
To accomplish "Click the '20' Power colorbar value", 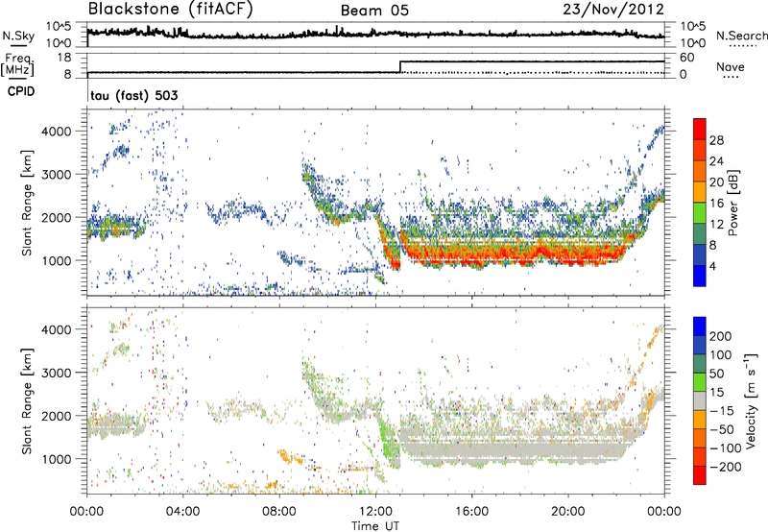I will point(716,182).
